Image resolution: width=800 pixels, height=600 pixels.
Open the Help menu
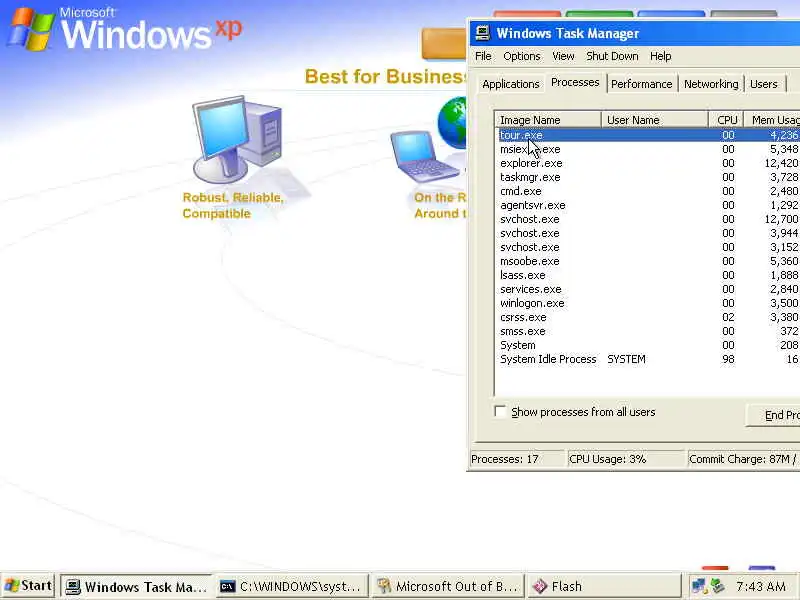click(x=660, y=56)
